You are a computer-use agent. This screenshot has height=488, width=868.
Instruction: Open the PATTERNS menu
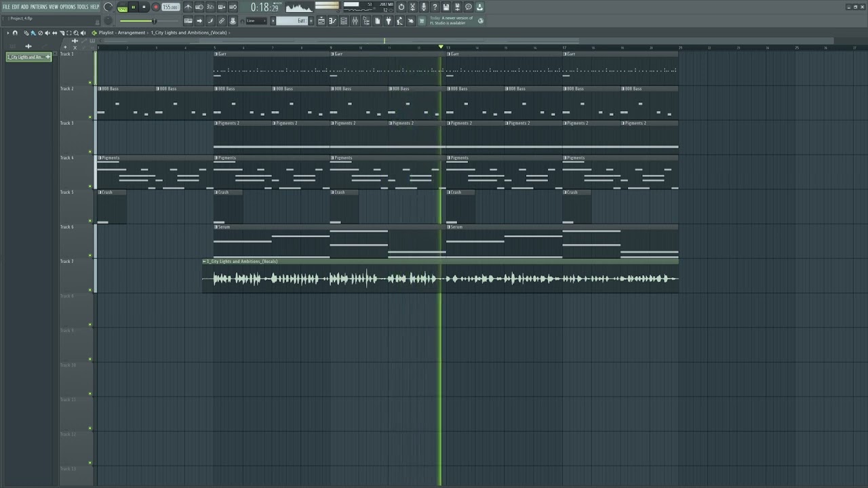point(39,7)
